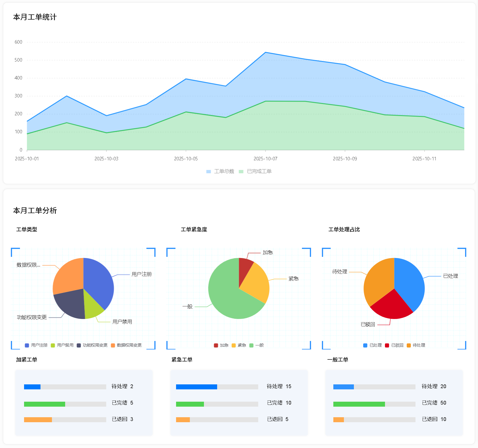This screenshot has width=478, height=448.
Task: Click the 数据权限变更 legend color square
Action: pos(113,345)
